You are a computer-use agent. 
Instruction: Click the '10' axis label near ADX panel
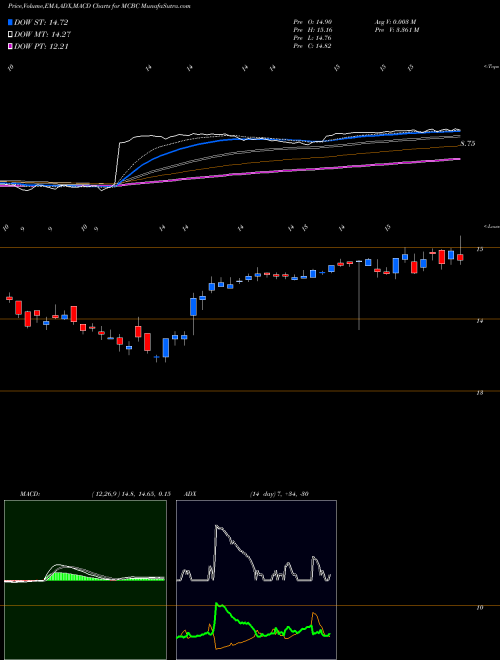pos(479,607)
